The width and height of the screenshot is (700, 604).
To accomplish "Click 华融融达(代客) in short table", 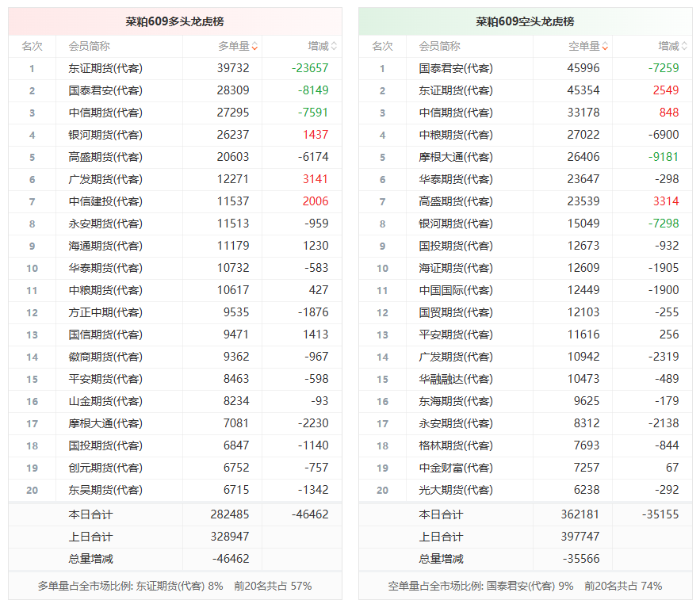I will [x=456, y=379].
